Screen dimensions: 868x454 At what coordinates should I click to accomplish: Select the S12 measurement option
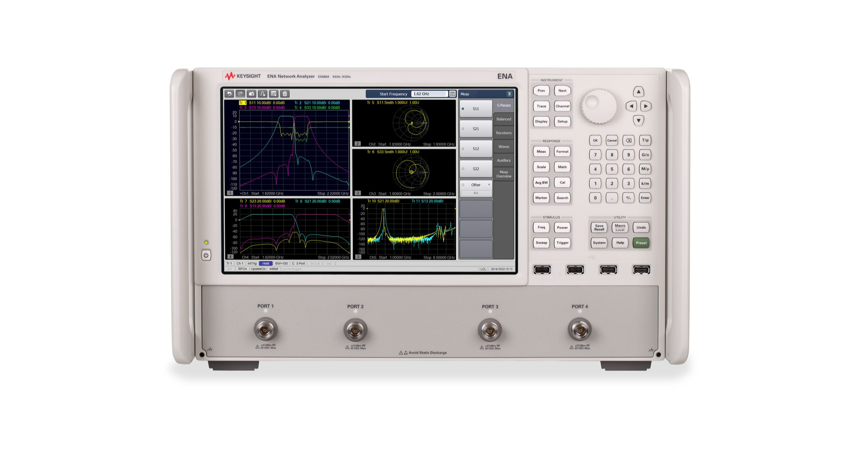[x=476, y=149]
